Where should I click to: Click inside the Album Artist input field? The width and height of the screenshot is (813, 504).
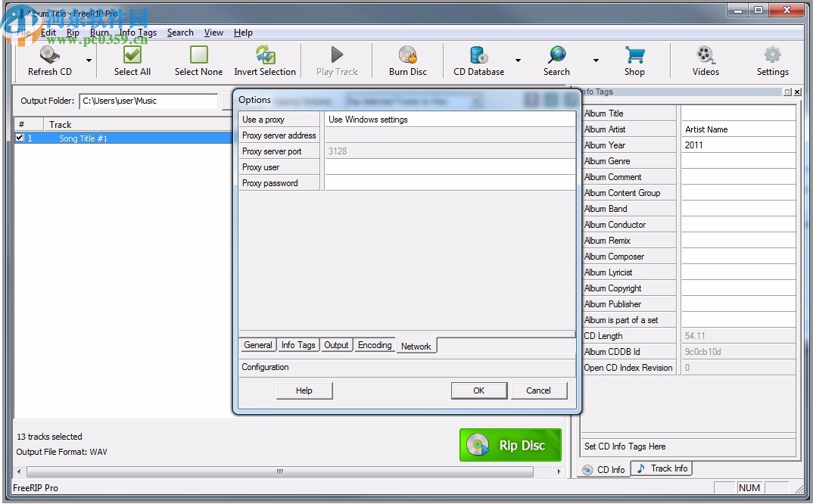(x=738, y=129)
